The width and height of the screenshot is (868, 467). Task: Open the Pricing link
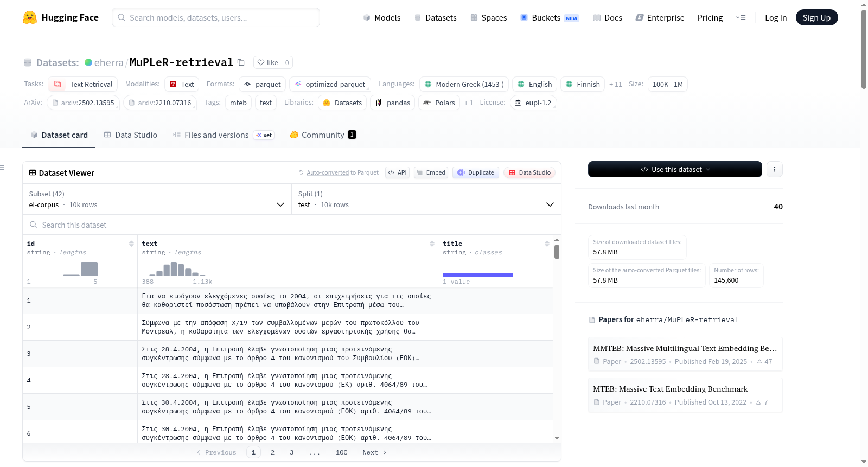(710, 17)
